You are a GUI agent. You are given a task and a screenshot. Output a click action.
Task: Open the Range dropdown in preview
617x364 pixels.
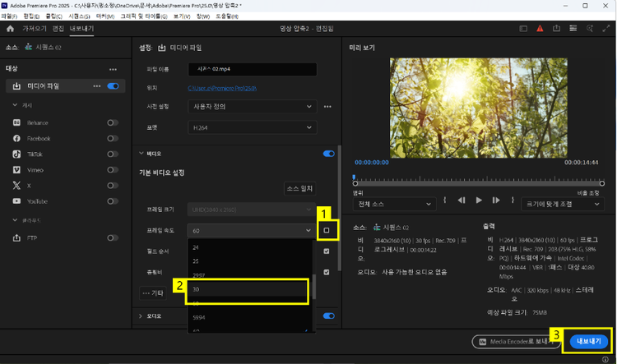click(395, 204)
